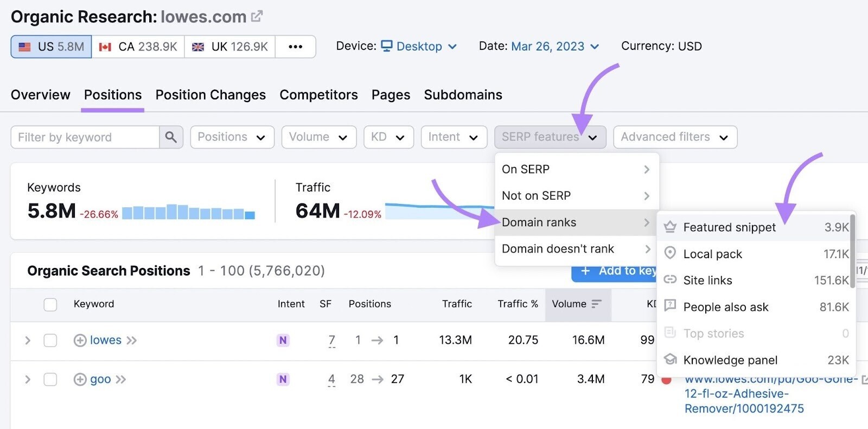The height and width of the screenshot is (429, 868).
Task: Open the Volume filter dropdown
Action: pyautogui.click(x=319, y=137)
